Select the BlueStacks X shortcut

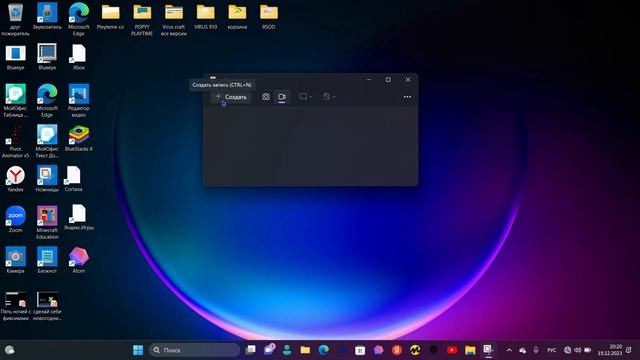coord(79,138)
